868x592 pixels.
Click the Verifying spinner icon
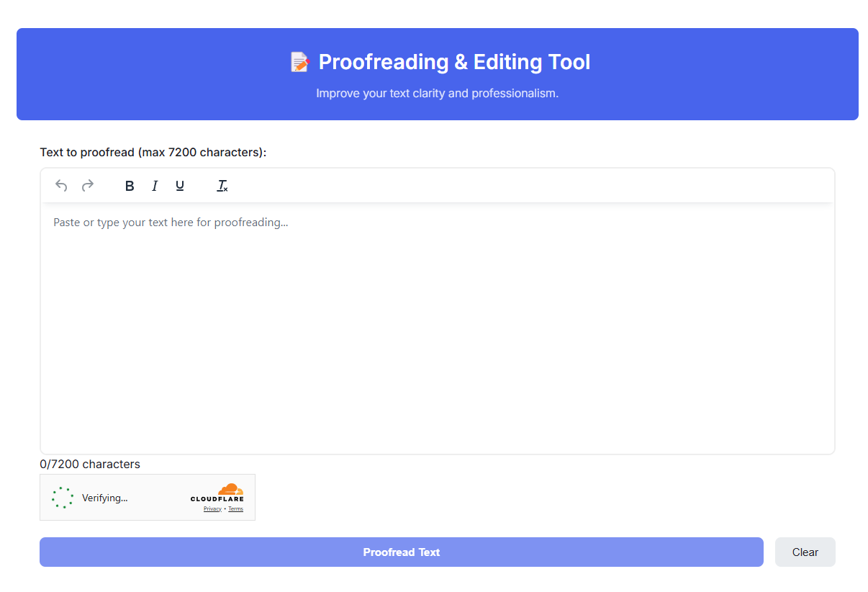[63, 498]
